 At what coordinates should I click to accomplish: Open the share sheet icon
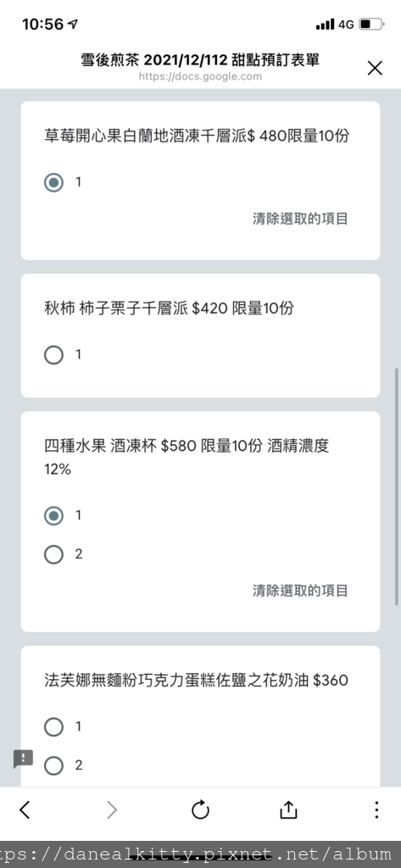click(288, 810)
